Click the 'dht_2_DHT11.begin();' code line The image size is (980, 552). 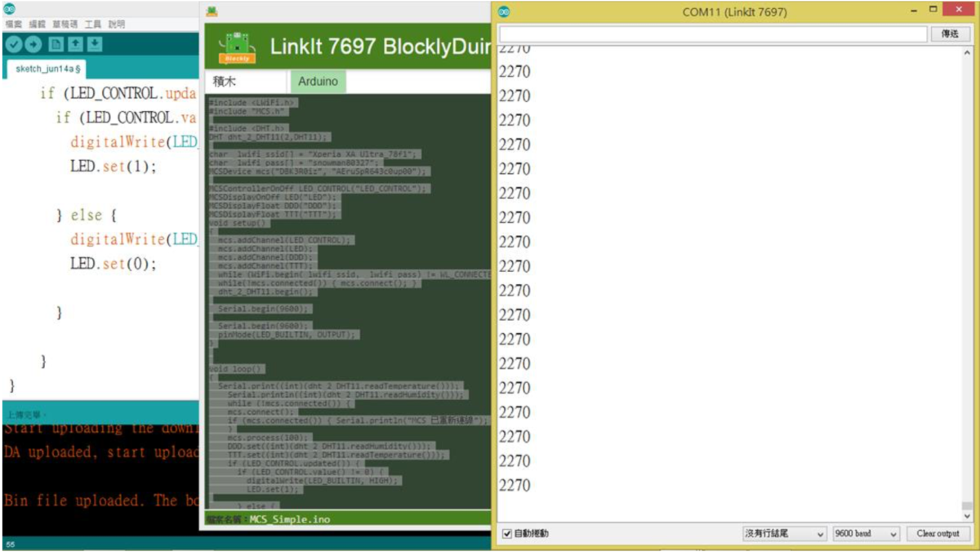[x=265, y=292]
